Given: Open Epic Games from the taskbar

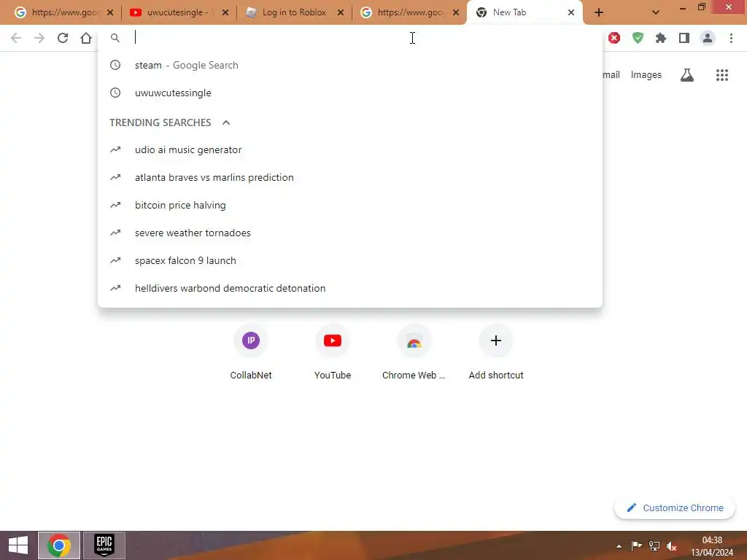Looking at the screenshot, I should [104, 545].
